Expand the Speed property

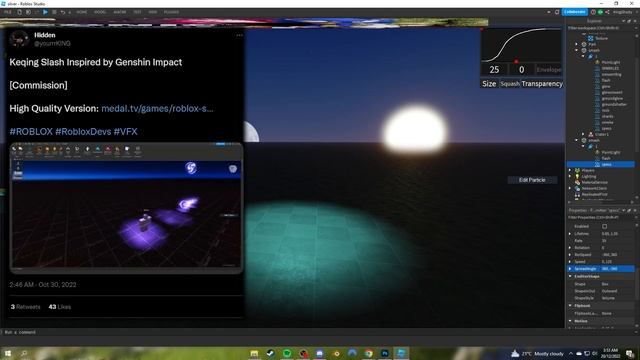coord(570,262)
